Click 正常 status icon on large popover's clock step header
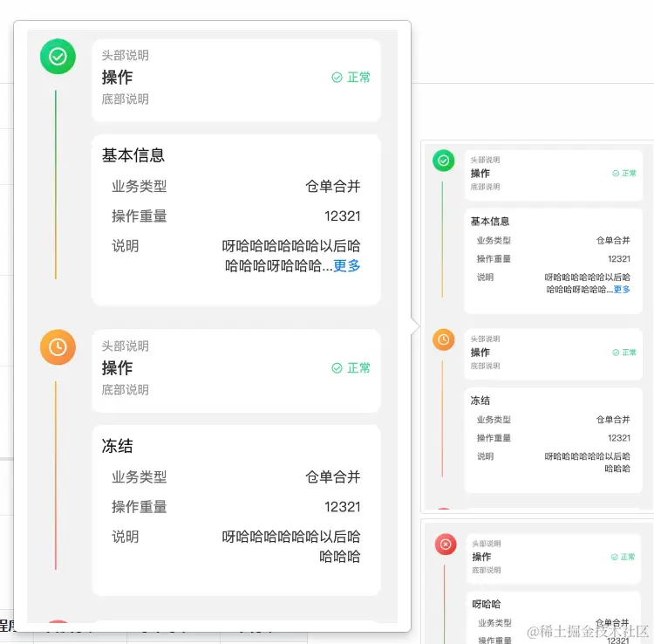The width and height of the screenshot is (654, 644). pyautogui.click(x=337, y=367)
